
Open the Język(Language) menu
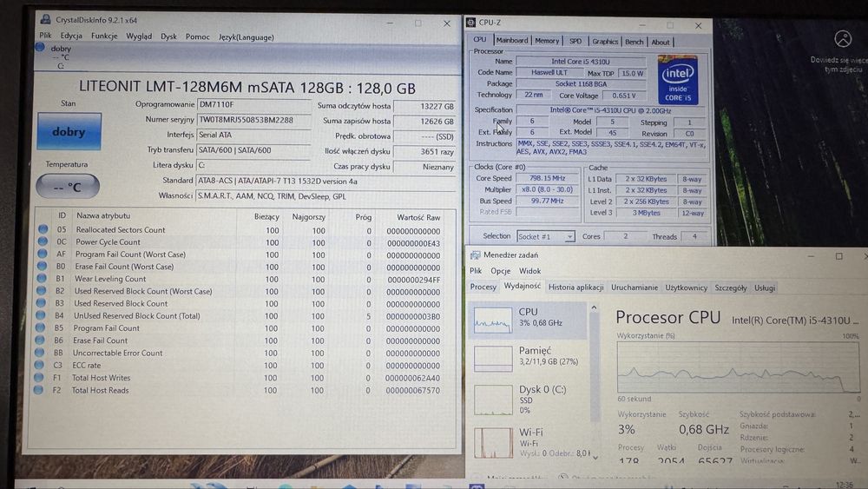(x=247, y=37)
